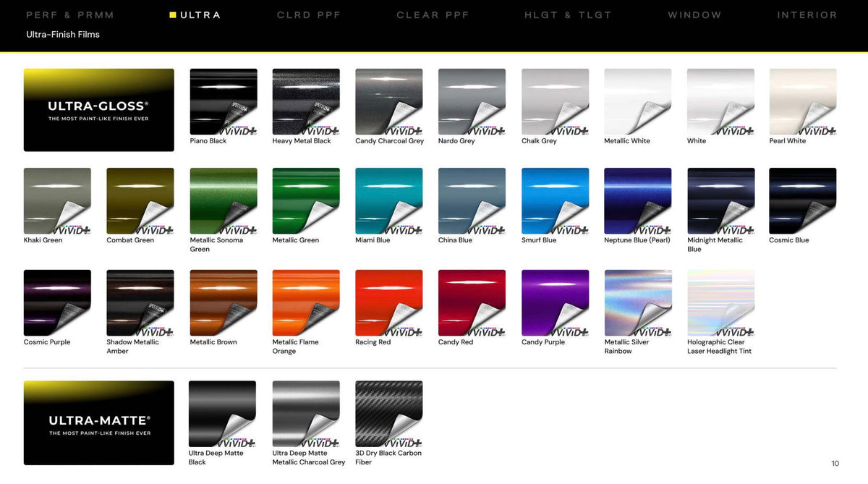
Task: Open the CLEAR PPF tab
Action: 433,15
